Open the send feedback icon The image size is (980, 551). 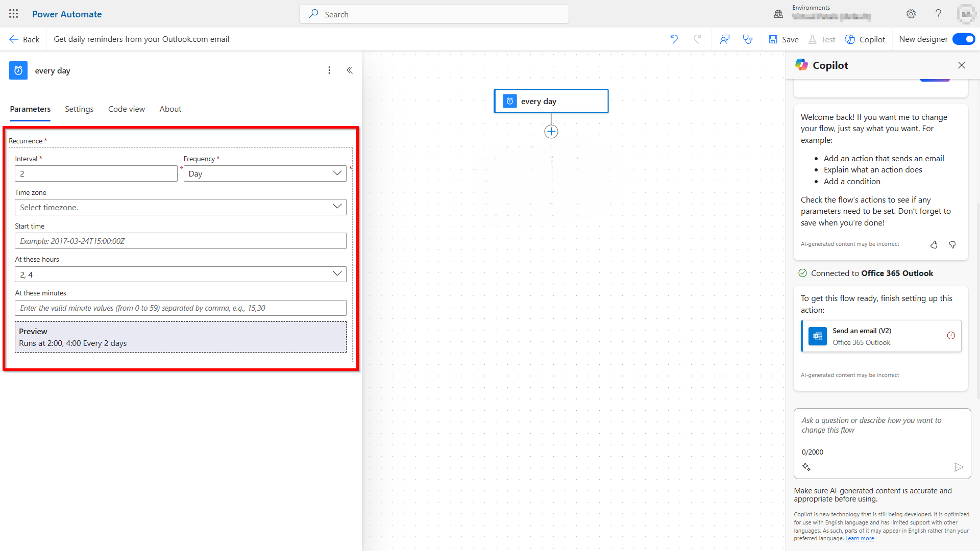(x=725, y=39)
